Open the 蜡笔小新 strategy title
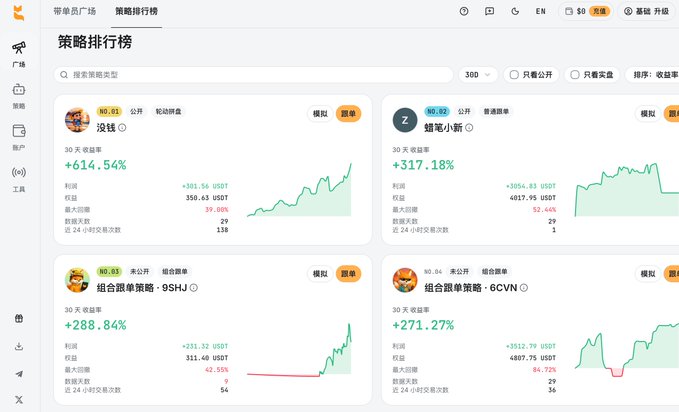Image resolution: width=679 pixels, height=412 pixels. pos(443,128)
